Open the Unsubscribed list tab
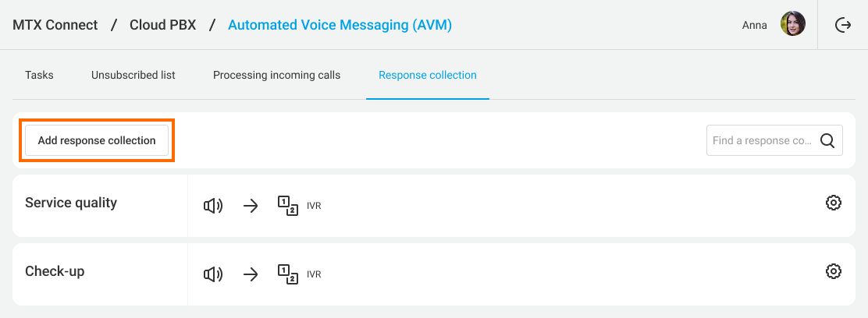The image size is (868, 318). pyautogui.click(x=133, y=76)
